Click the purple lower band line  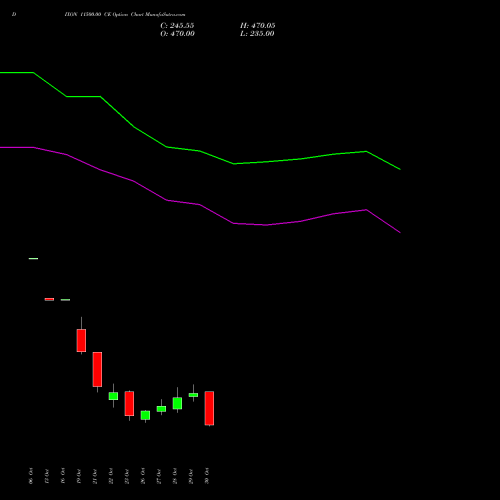click(x=200, y=205)
